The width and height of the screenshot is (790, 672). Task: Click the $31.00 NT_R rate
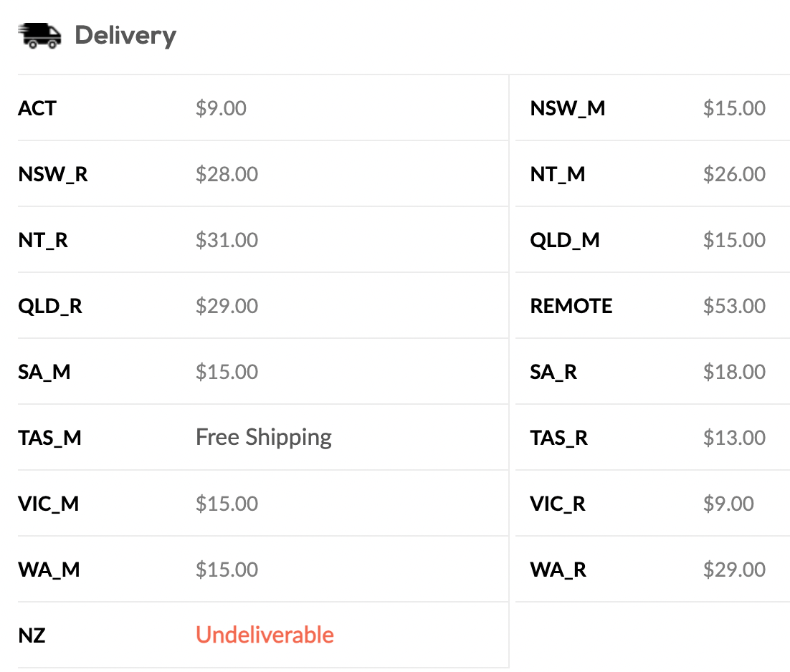(227, 240)
